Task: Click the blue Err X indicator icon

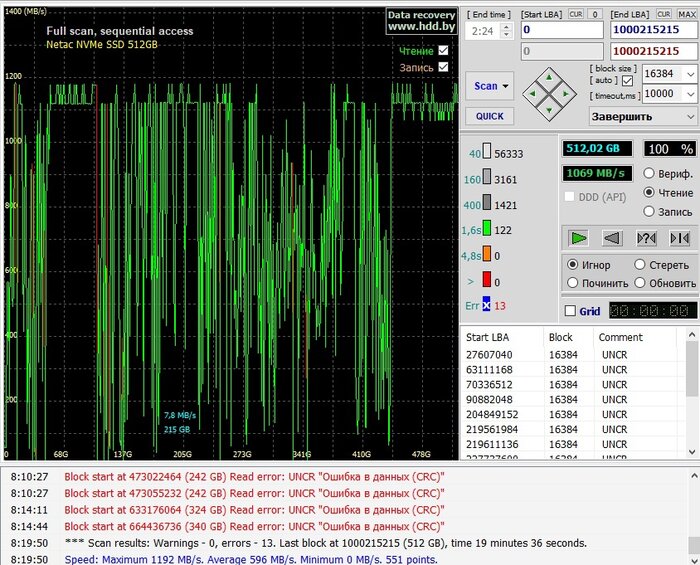Action: (486, 305)
